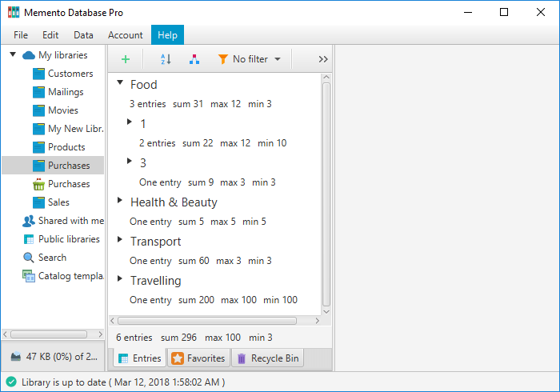Click the Entries tab table icon
560x392 pixels.
(x=123, y=358)
